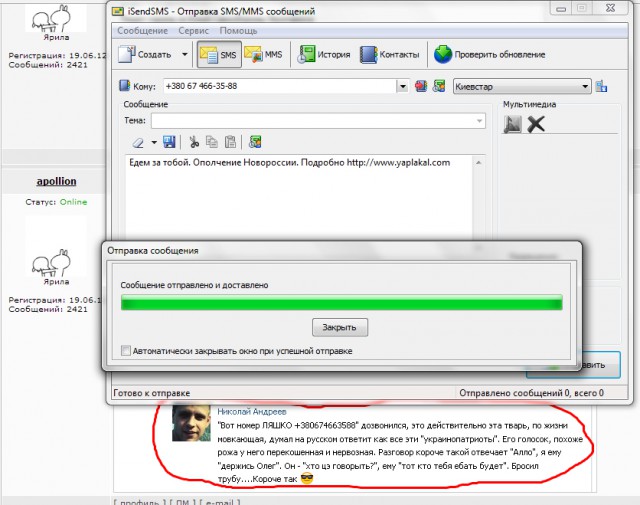Click the green sending progress bar
Image resolution: width=640 pixels, height=505 pixels.
pyautogui.click(x=342, y=303)
